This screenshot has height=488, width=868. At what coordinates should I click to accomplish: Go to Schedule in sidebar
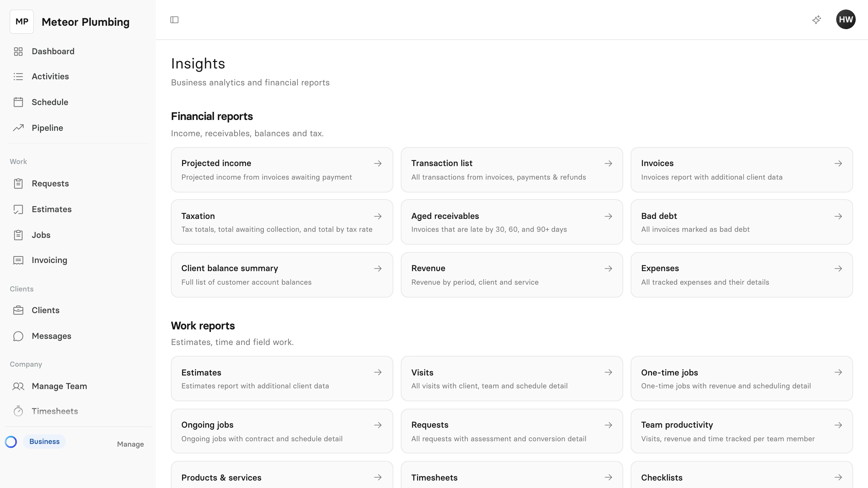[78, 102]
